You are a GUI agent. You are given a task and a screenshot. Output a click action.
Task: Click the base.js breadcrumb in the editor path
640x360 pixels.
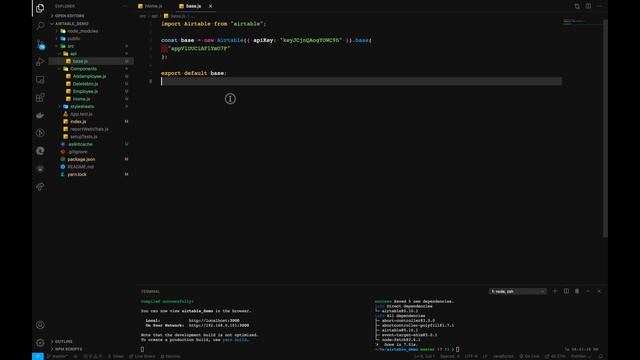click(175, 16)
